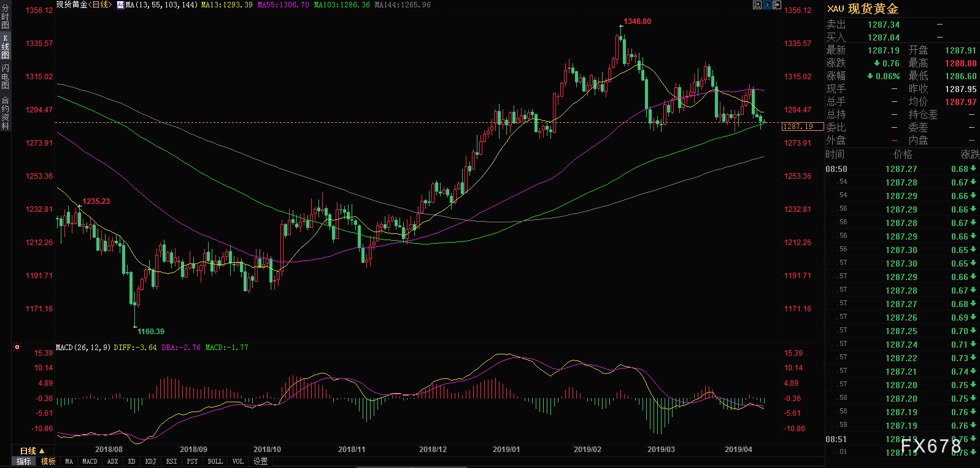Select the K线图 side tab
The height and width of the screenshot is (468, 980).
tap(5, 47)
